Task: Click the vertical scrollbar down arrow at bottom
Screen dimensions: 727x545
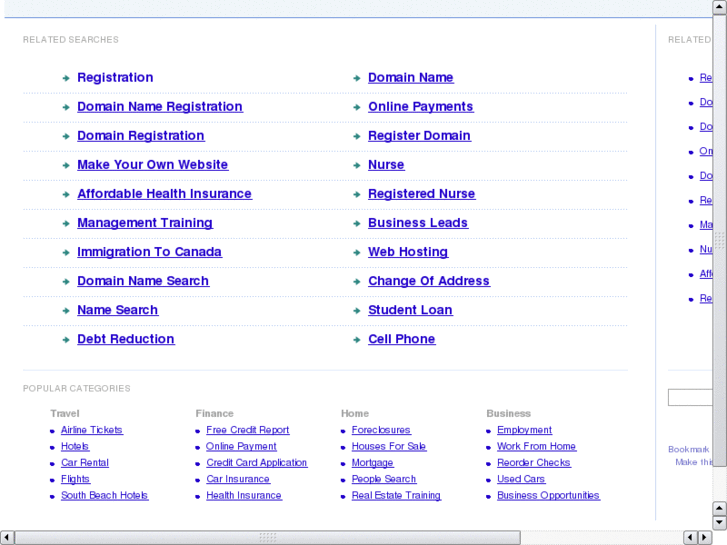Action: click(x=720, y=523)
